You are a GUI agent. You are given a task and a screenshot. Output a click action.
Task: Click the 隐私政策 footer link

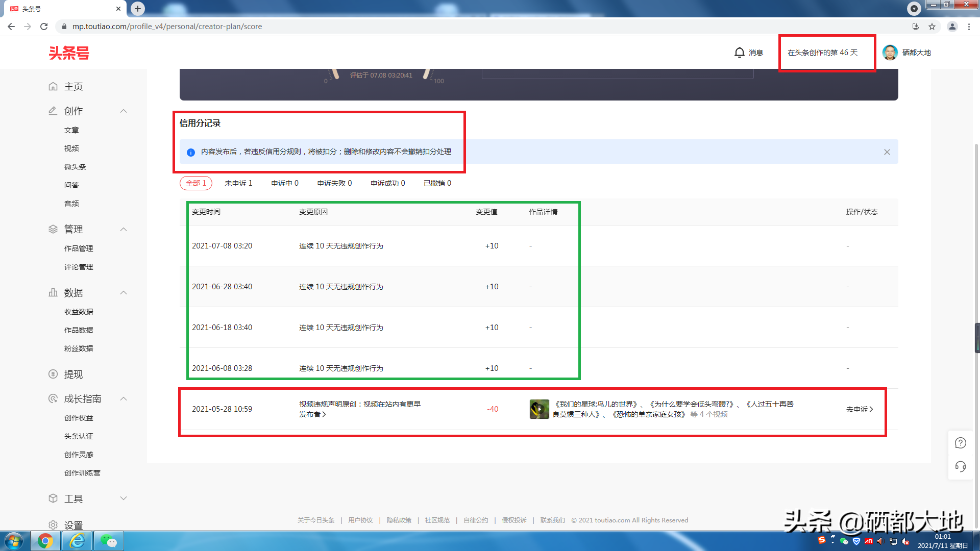coord(399,520)
